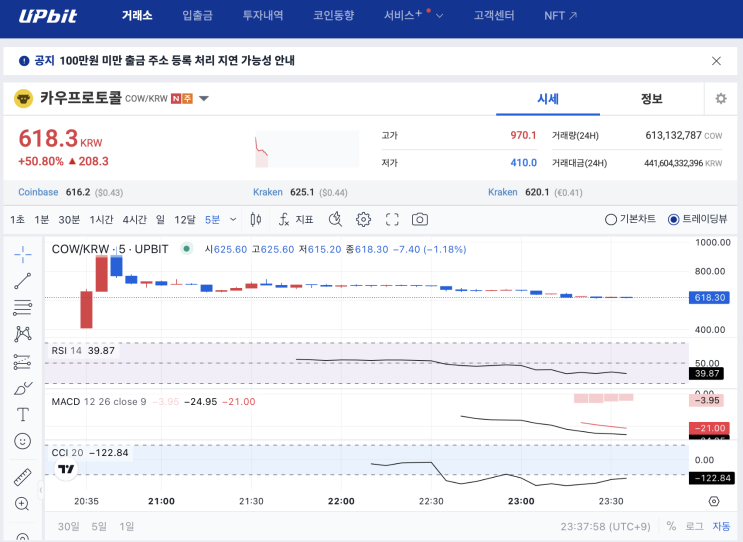Click the RSI 14 indicator legend
743x542 pixels.
click(83, 351)
